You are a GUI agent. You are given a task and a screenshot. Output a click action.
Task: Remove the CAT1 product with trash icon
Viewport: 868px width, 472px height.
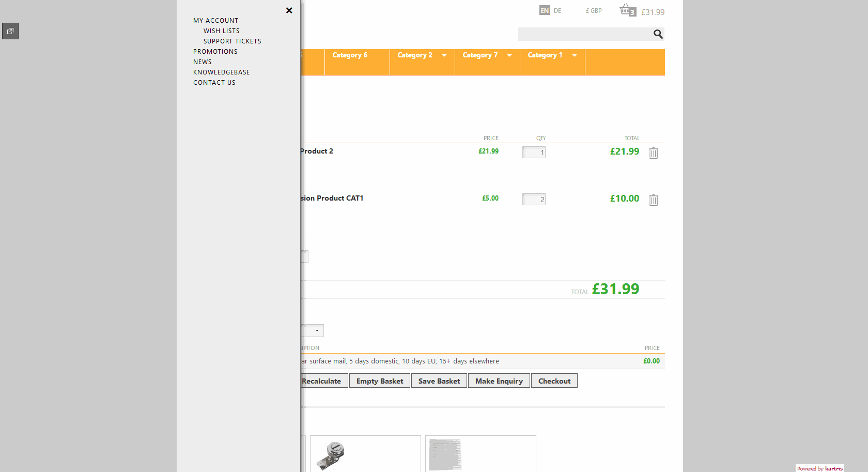tap(654, 200)
